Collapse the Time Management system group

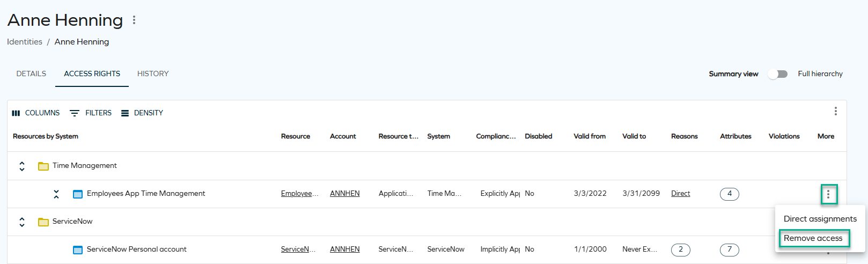click(22, 166)
